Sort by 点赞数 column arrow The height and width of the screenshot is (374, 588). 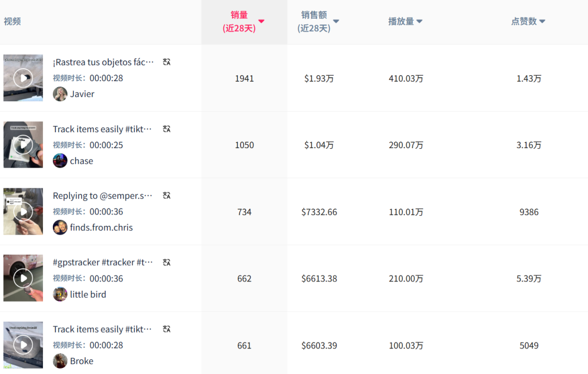click(x=542, y=22)
